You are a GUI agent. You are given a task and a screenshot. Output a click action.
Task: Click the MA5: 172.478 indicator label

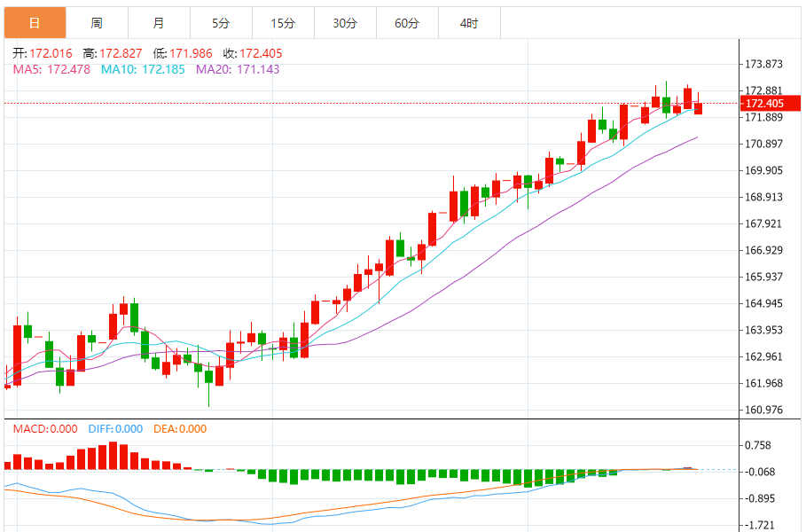coord(51,69)
